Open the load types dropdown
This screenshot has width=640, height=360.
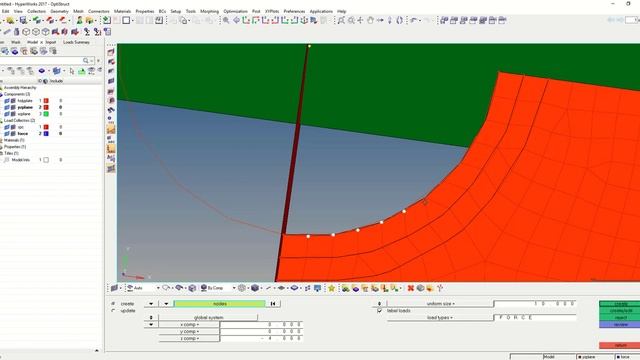[x=440, y=318]
